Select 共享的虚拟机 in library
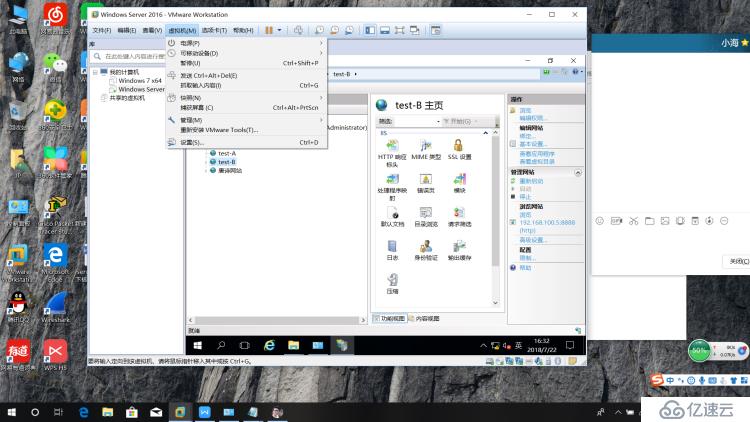Image resolution: width=750 pixels, height=422 pixels. pos(127,98)
